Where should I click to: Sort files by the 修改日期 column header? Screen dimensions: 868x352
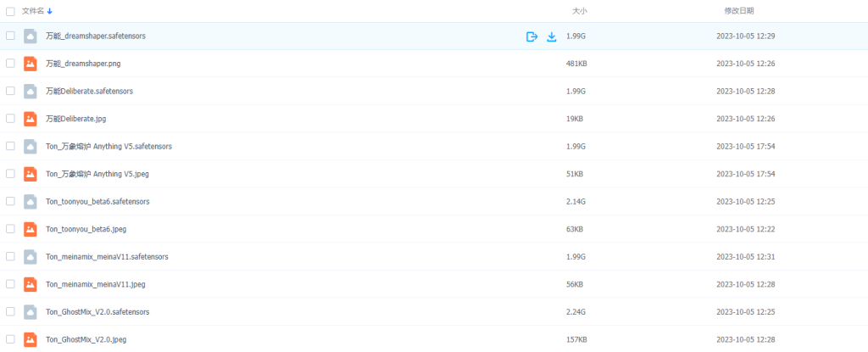[738, 11]
